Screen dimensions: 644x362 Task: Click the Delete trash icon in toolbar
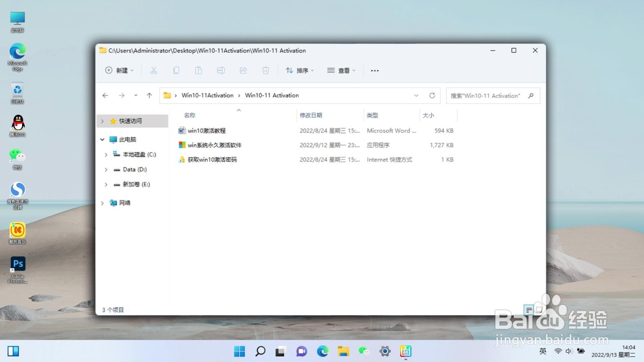[x=266, y=70]
